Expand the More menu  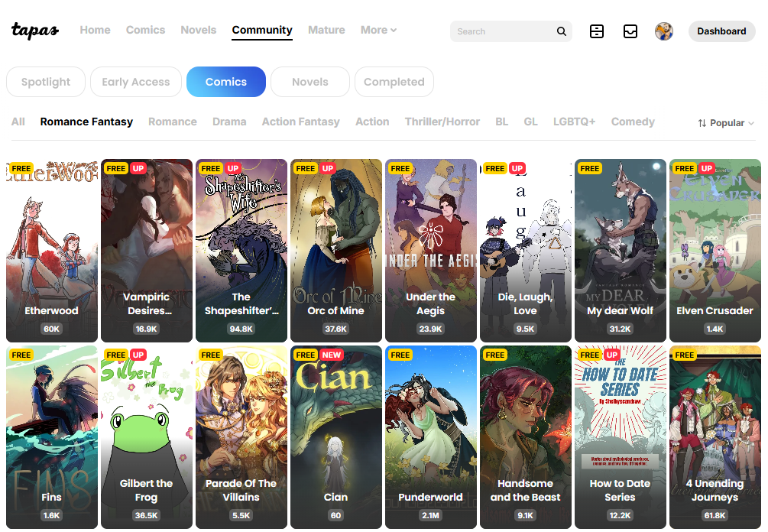pyautogui.click(x=378, y=31)
